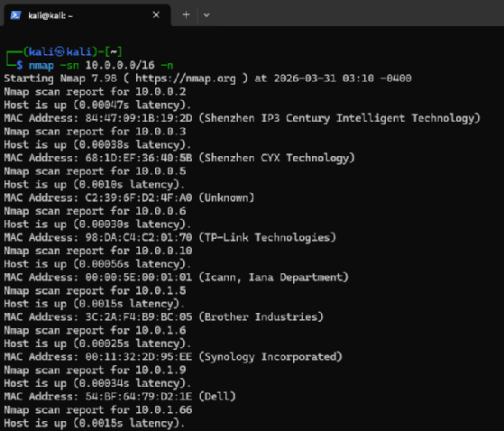Close the kali@kali tab

156,14
